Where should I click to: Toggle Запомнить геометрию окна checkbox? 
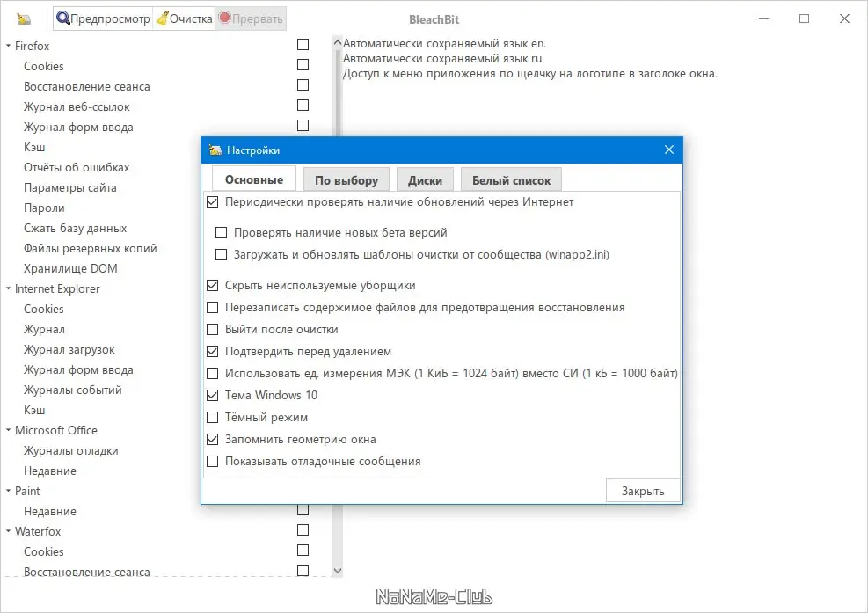point(213,440)
